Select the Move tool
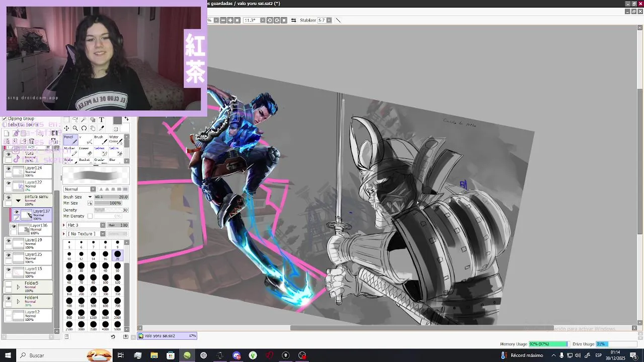This screenshot has width=644, height=362. (66, 128)
